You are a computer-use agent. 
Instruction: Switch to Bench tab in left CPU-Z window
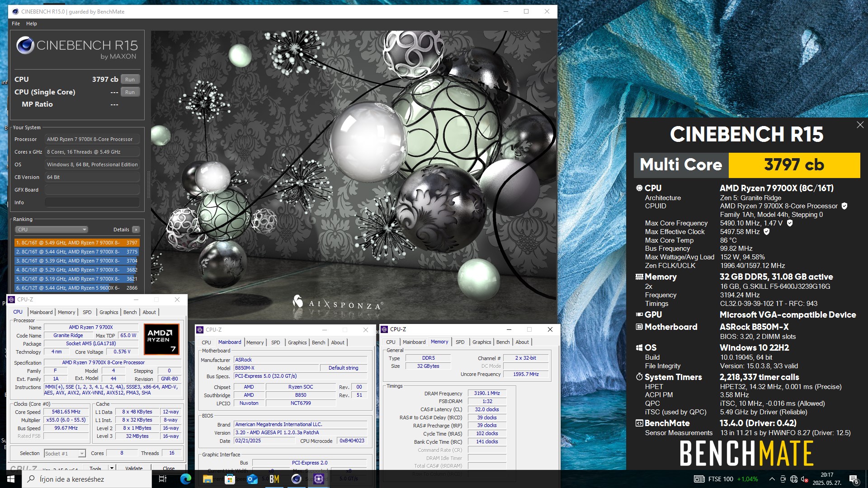130,312
